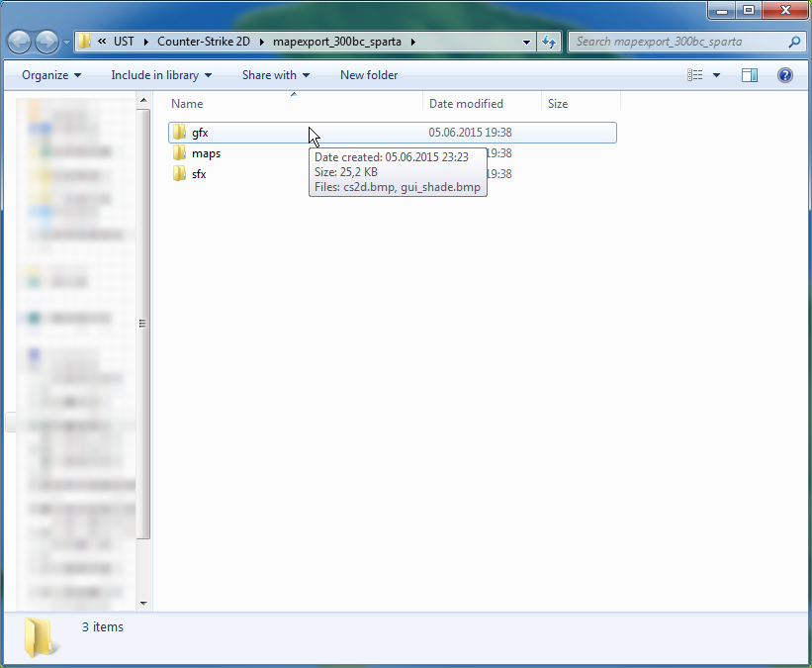Click the folder icon in address bar
The width and height of the screenshot is (812, 668).
click(84, 41)
